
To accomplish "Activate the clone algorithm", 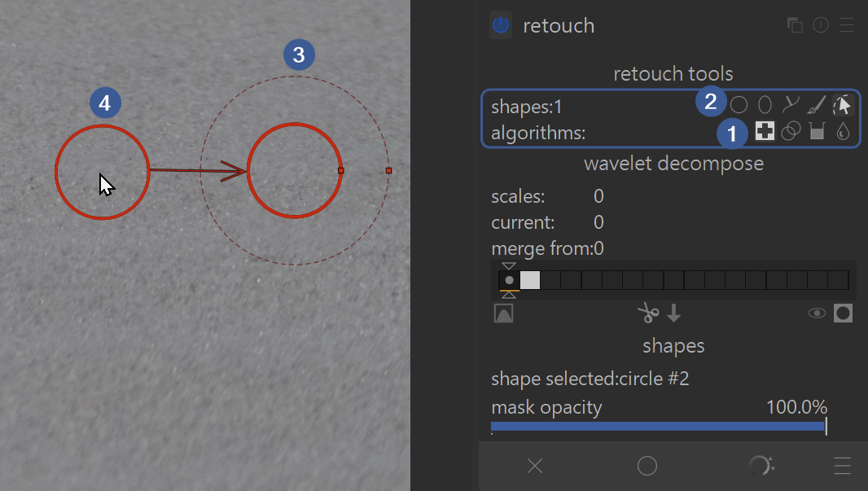I will click(x=791, y=131).
